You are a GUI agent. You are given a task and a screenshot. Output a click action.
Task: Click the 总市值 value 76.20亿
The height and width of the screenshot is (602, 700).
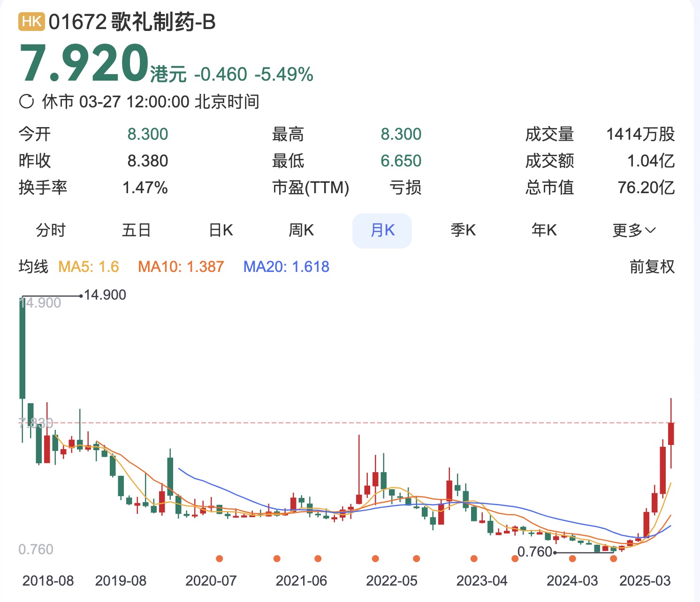pyautogui.click(x=647, y=188)
